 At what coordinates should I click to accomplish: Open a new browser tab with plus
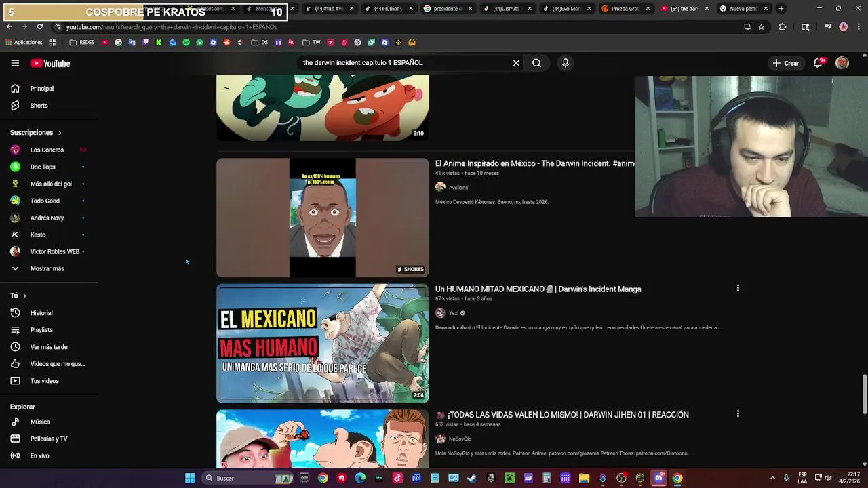point(781,9)
